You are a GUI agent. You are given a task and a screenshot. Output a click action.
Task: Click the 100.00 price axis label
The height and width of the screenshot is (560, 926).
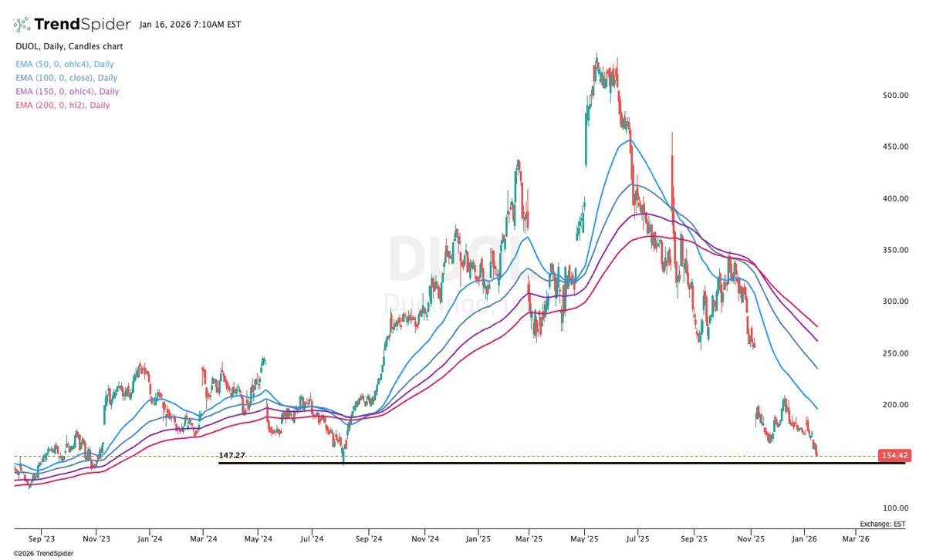895,508
